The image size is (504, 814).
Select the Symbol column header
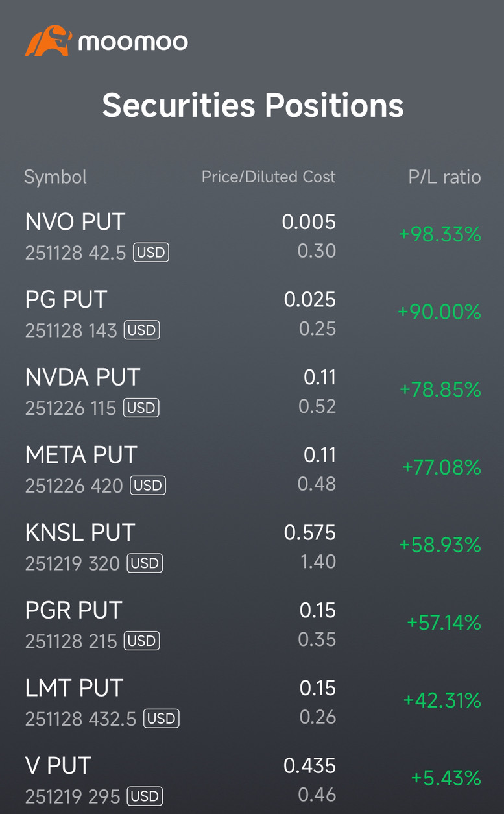click(55, 177)
